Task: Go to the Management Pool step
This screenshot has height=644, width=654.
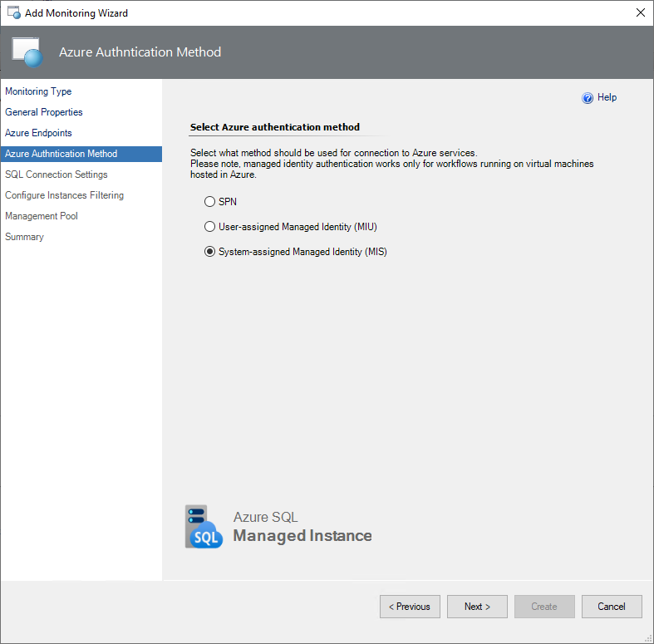Action: pyautogui.click(x=42, y=216)
